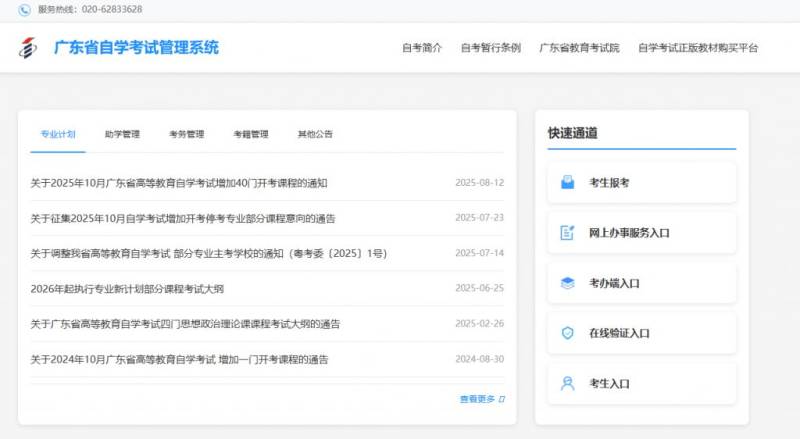
Task: Switch to the 助学管理 tab
Action: (x=122, y=134)
